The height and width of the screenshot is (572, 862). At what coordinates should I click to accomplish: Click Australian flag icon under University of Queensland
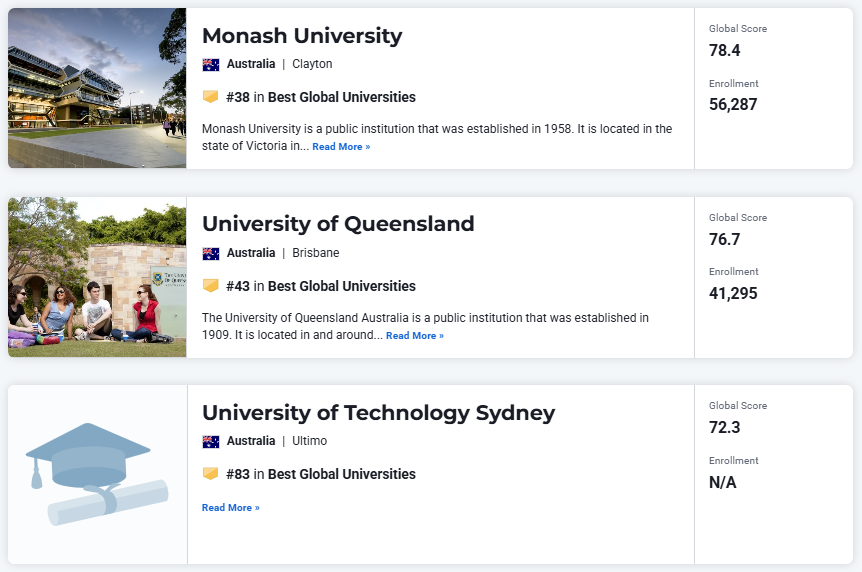(211, 254)
